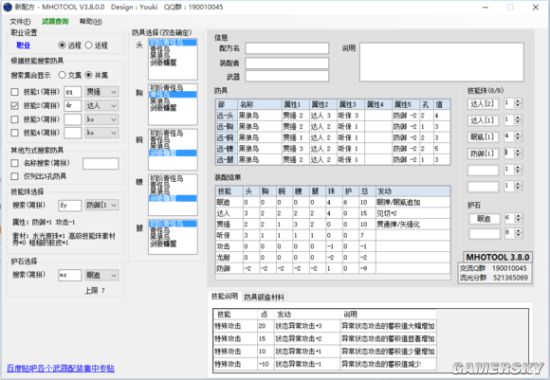Select the 达人 row in 装配结果 table
This screenshot has width=550, height=380.
pyautogui.click(x=333, y=213)
